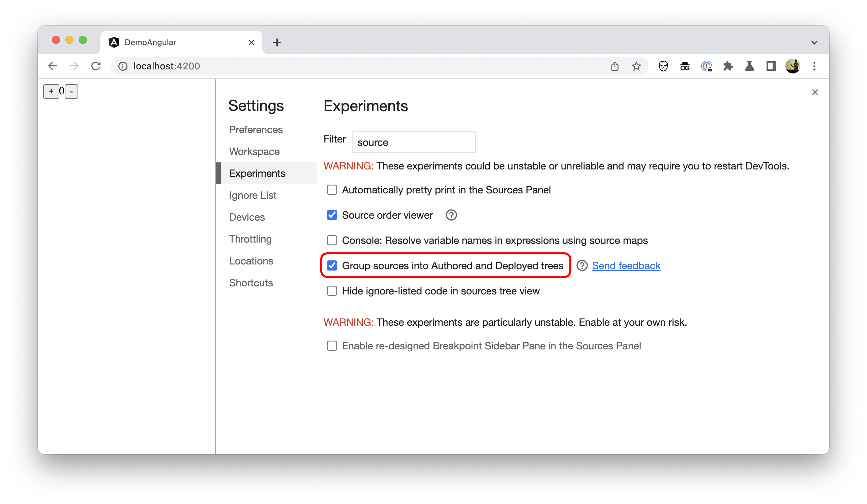Image resolution: width=867 pixels, height=504 pixels.
Task: Select Preferences settings category
Action: pos(256,128)
